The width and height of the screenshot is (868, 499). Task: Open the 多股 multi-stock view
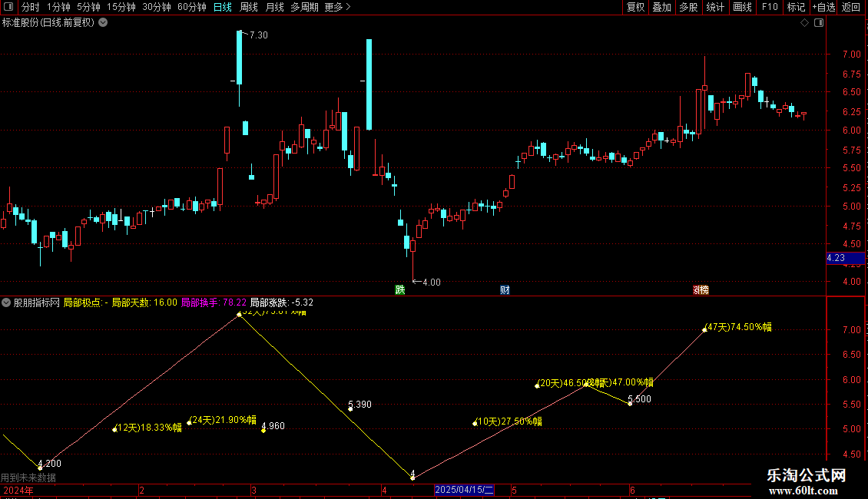pyautogui.click(x=688, y=7)
